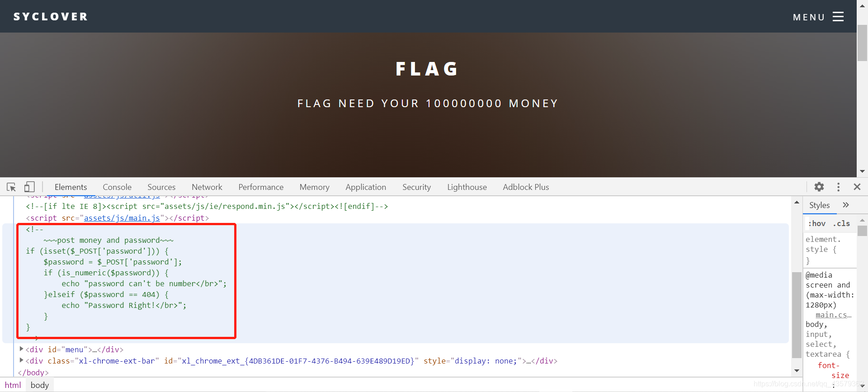Image resolution: width=868 pixels, height=392 pixels.
Task: Select the closing body tag line
Action: [x=33, y=372]
